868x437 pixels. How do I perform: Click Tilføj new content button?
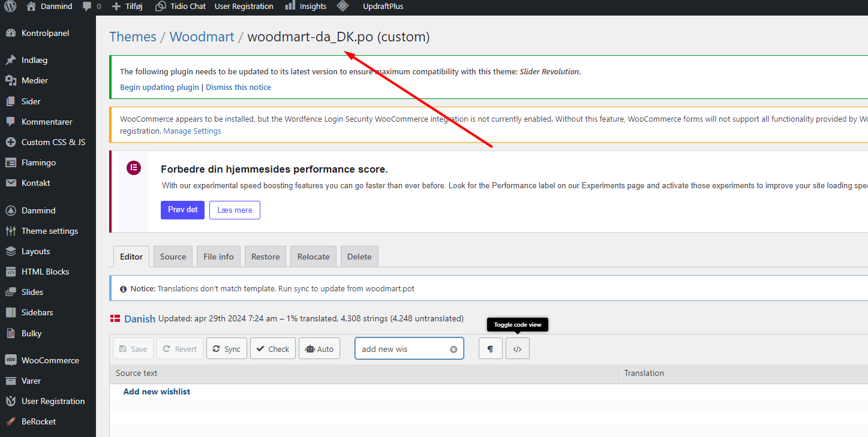tap(127, 7)
